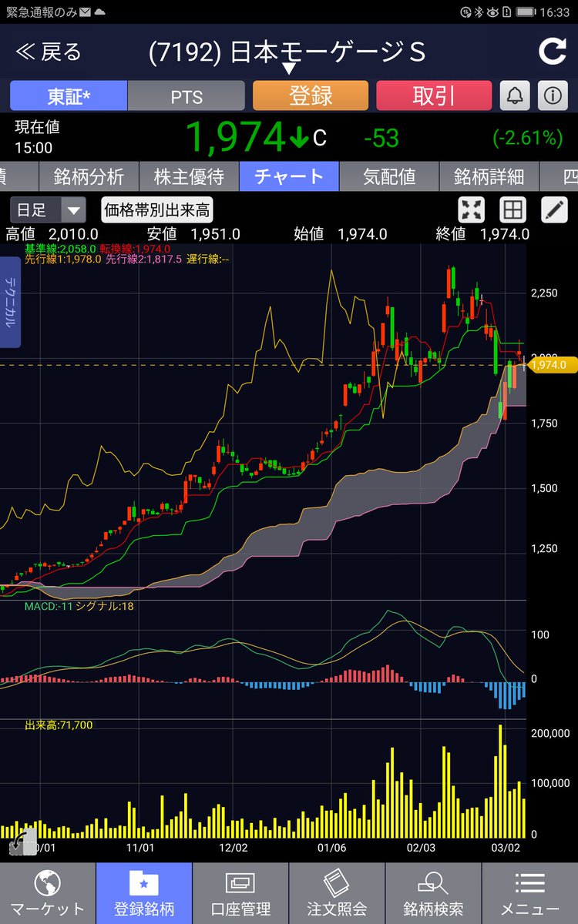Open the テクニカル side panel

click(x=11, y=303)
